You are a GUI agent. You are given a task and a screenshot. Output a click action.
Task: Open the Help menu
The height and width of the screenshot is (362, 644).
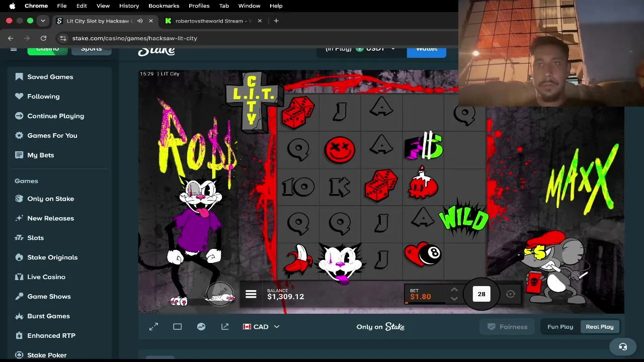click(x=276, y=6)
